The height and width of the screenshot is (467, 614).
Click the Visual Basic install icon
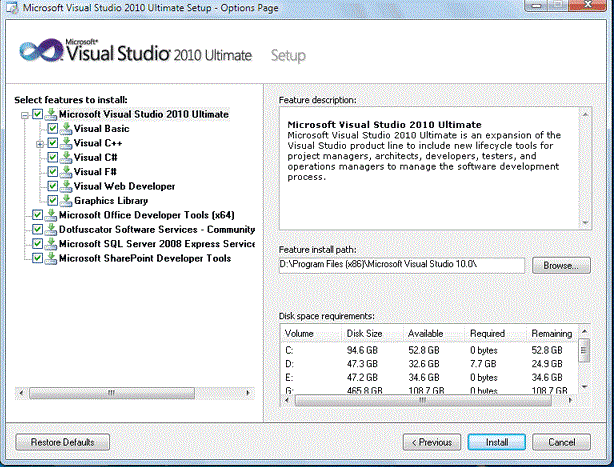67,128
